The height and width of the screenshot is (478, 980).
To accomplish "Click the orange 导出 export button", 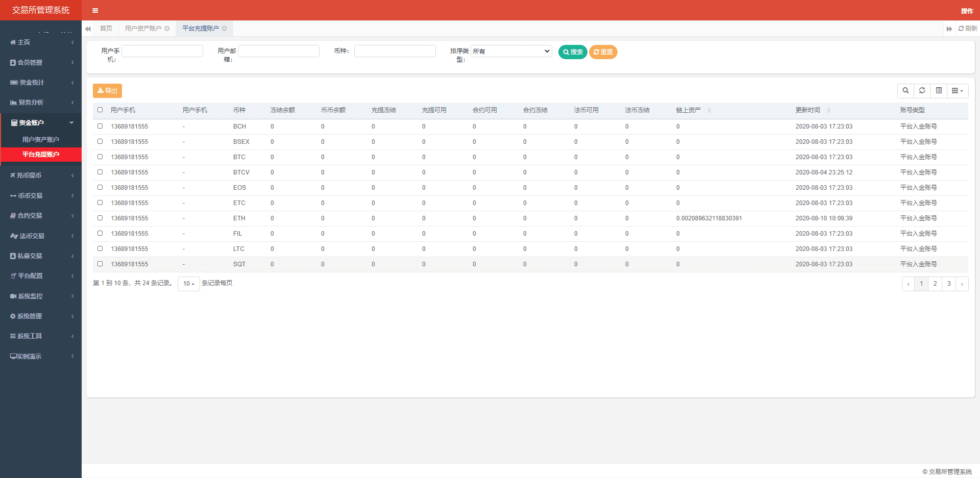I will click(x=107, y=91).
